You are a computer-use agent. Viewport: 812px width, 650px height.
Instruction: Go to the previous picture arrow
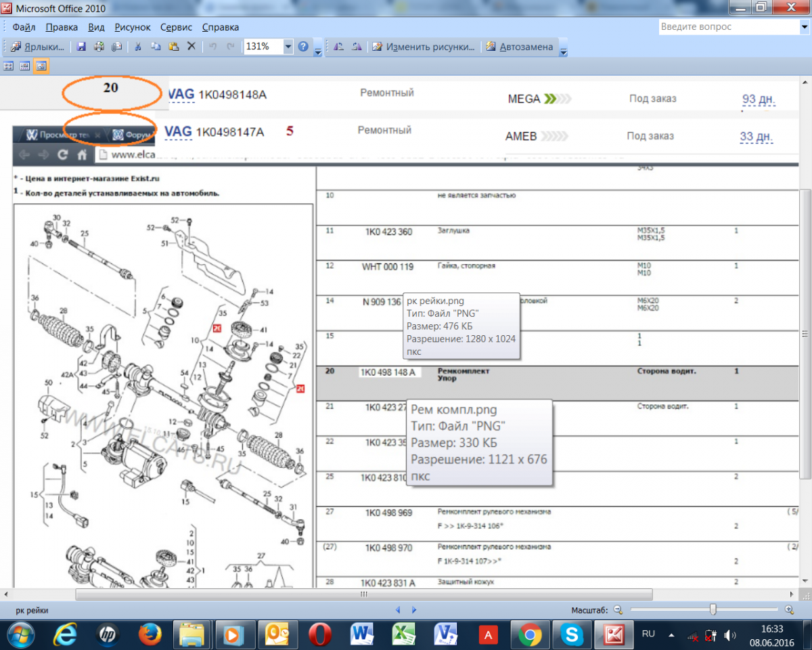398,610
